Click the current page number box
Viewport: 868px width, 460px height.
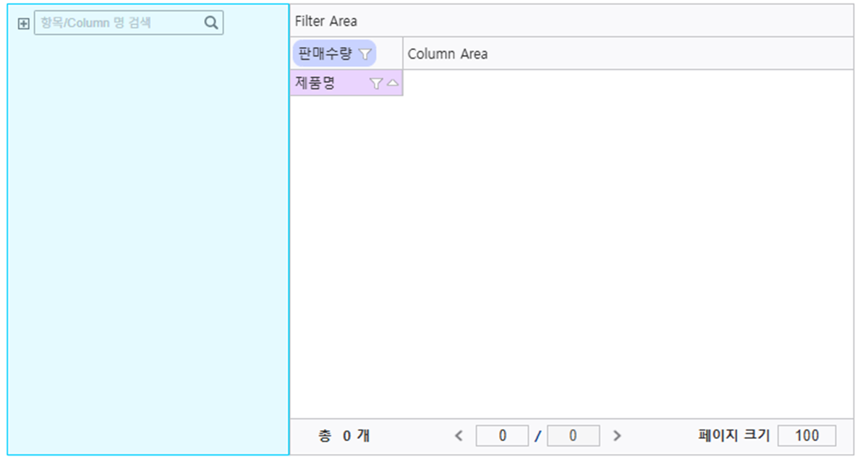[502, 436]
